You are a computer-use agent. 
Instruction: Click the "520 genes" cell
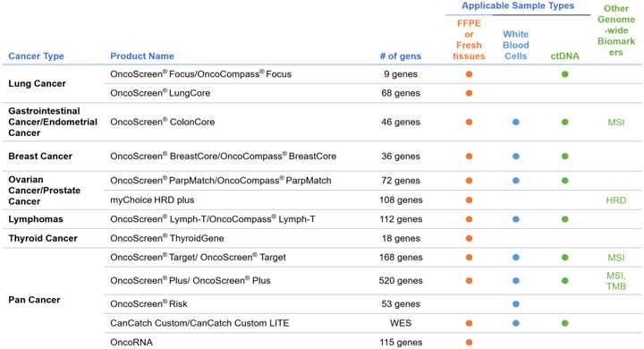coord(401,281)
